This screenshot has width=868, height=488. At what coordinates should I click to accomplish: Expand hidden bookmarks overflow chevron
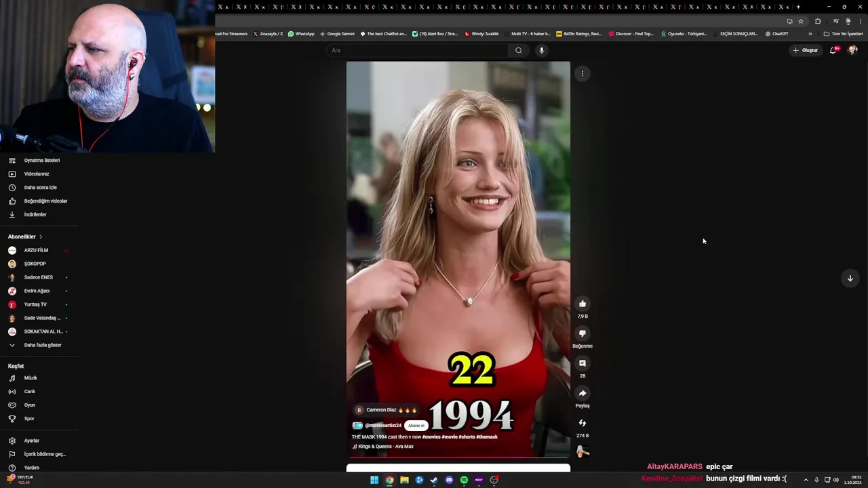pos(810,34)
